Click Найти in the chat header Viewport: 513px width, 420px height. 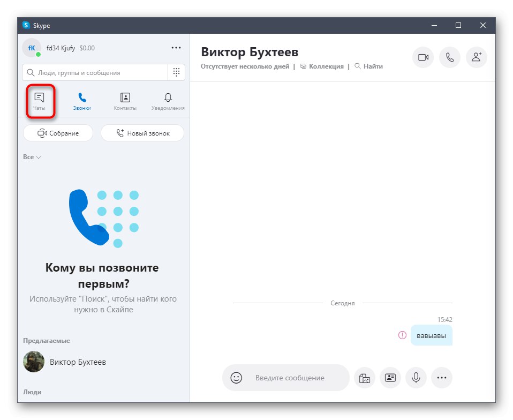369,66
